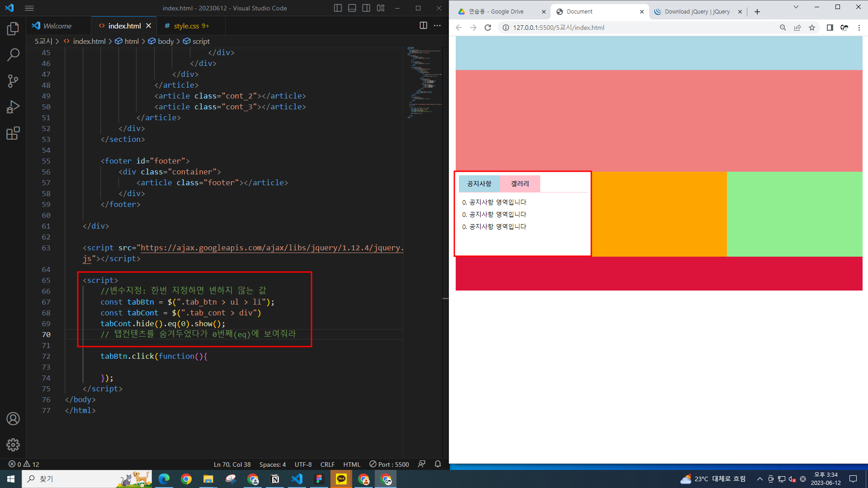Image resolution: width=868 pixels, height=488 pixels.
Task: Reload the Chrome page
Action: [488, 28]
